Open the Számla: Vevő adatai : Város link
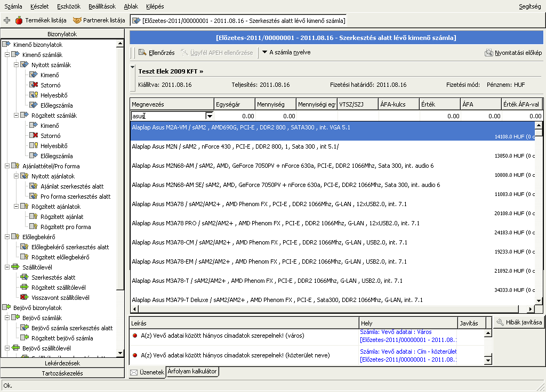 click(396, 332)
